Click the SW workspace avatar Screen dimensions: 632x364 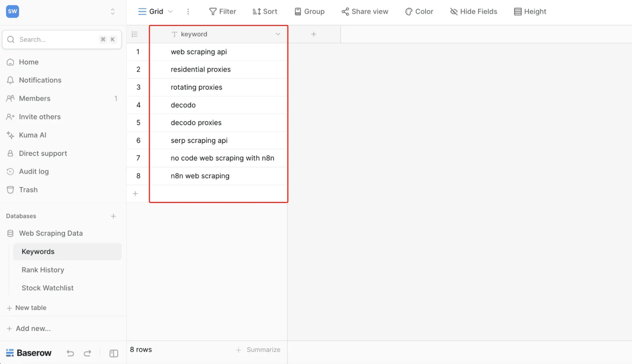tap(12, 12)
